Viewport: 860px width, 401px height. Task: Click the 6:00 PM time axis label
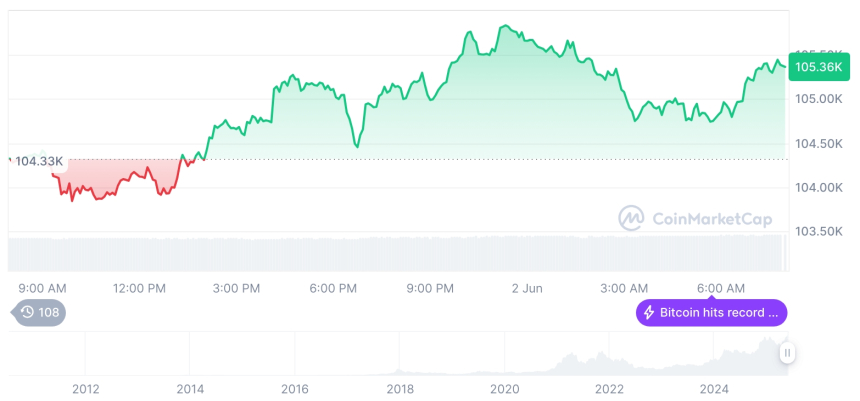[x=333, y=288]
